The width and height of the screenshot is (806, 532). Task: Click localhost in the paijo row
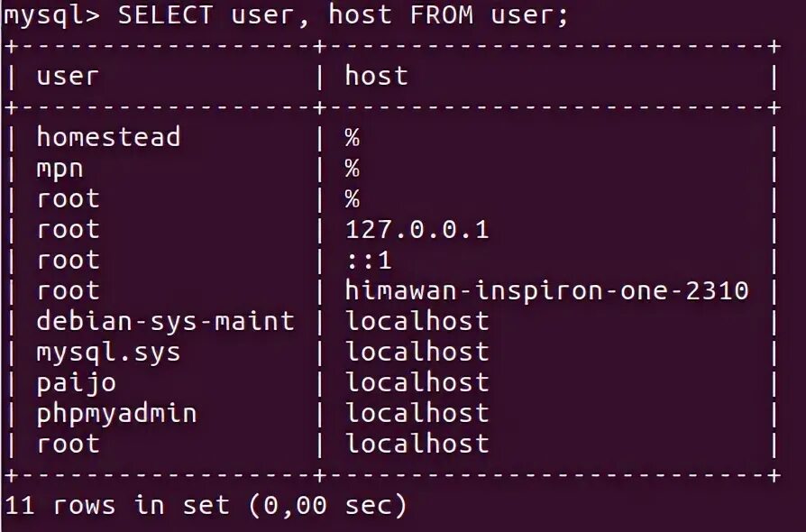coord(417,382)
